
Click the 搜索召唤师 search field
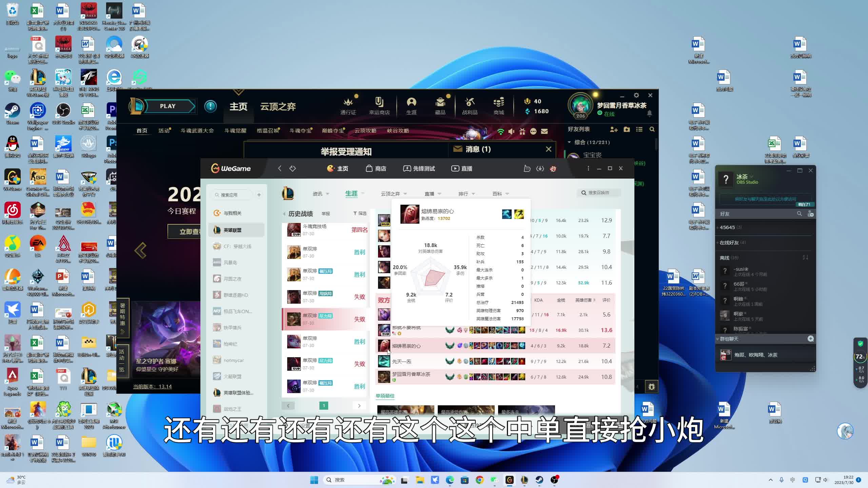pos(599,193)
